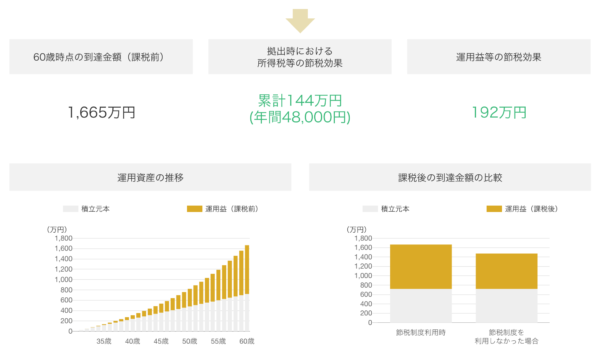The image size is (600, 363).
Task: Click the 累計144万円 tax savings text
Action: coord(300,101)
